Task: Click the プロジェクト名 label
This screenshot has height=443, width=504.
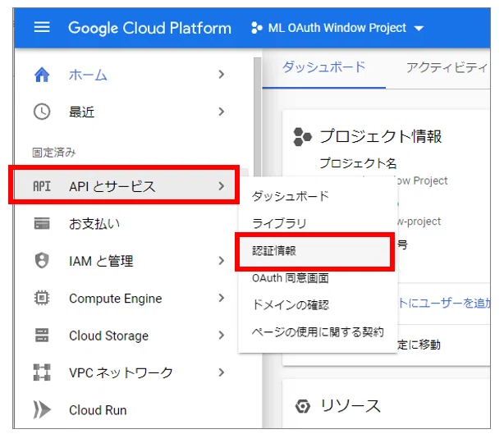Action: 358,163
